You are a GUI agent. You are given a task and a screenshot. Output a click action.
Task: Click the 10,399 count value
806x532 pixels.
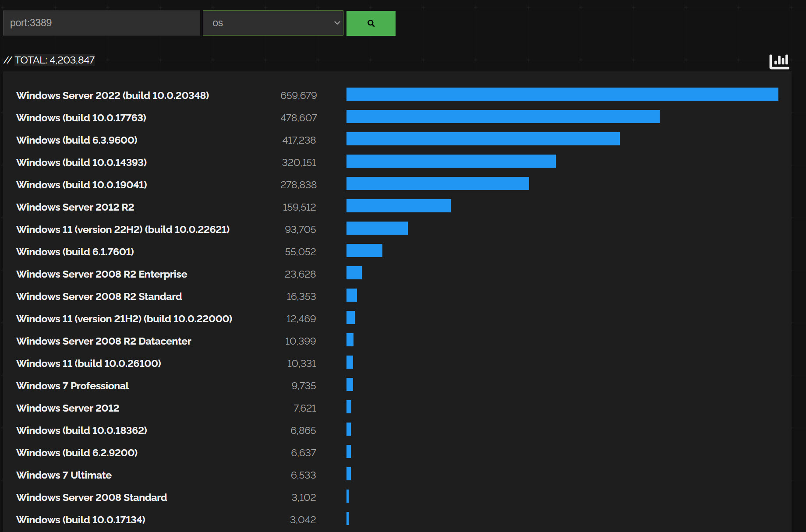(300, 341)
